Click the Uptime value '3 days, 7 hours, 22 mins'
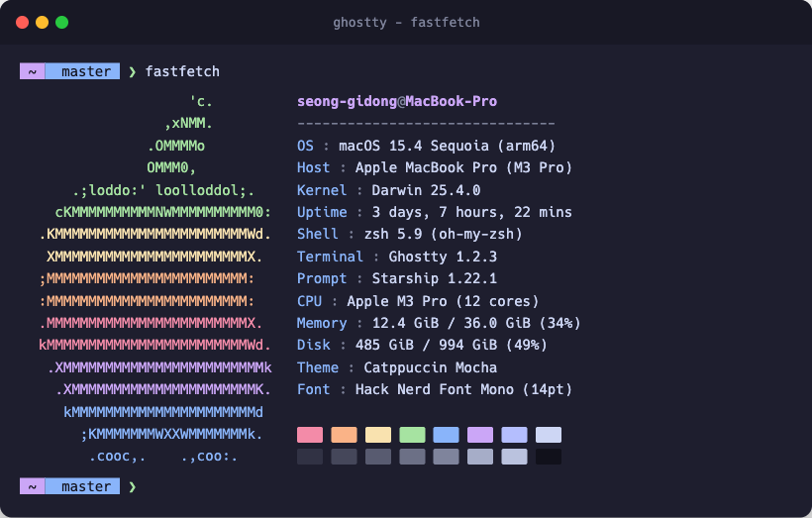The width and height of the screenshot is (812, 518). pos(471,212)
